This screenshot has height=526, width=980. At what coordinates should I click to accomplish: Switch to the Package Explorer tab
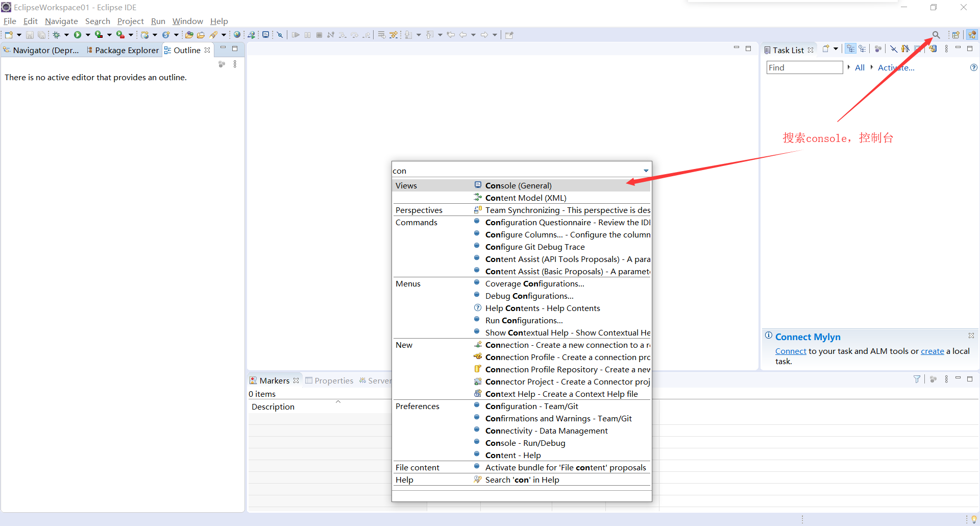click(x=126, y=50)
